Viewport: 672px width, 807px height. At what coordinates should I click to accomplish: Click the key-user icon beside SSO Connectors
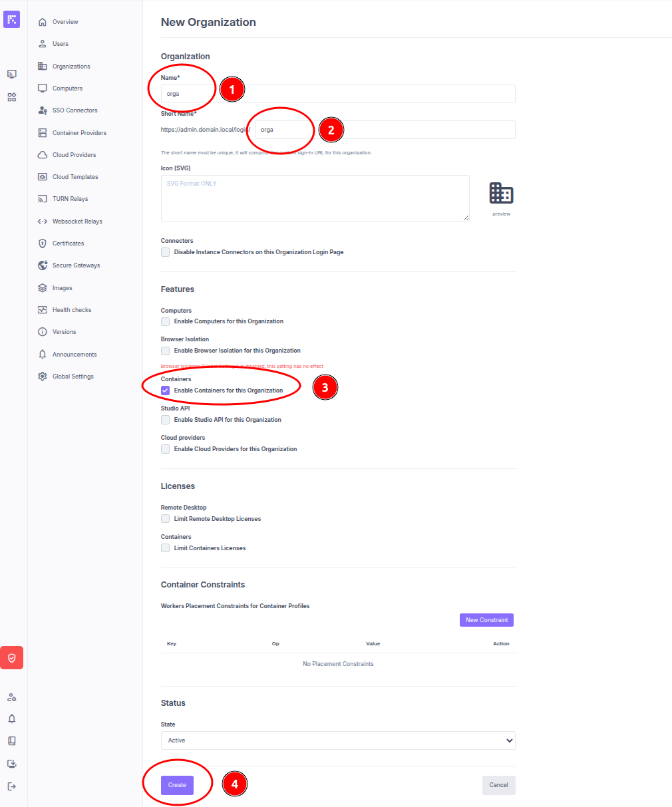[43, 110]
